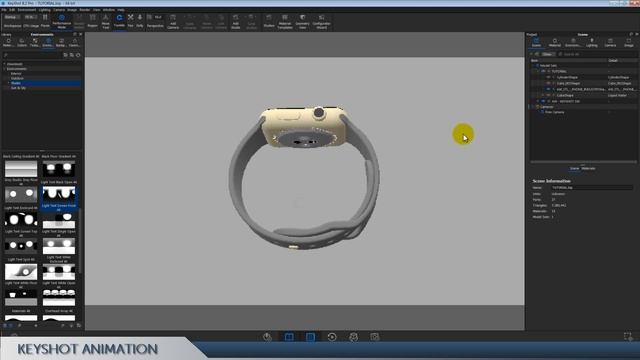Open the Geometry View toolbar icon

click(x=302, y=21)
